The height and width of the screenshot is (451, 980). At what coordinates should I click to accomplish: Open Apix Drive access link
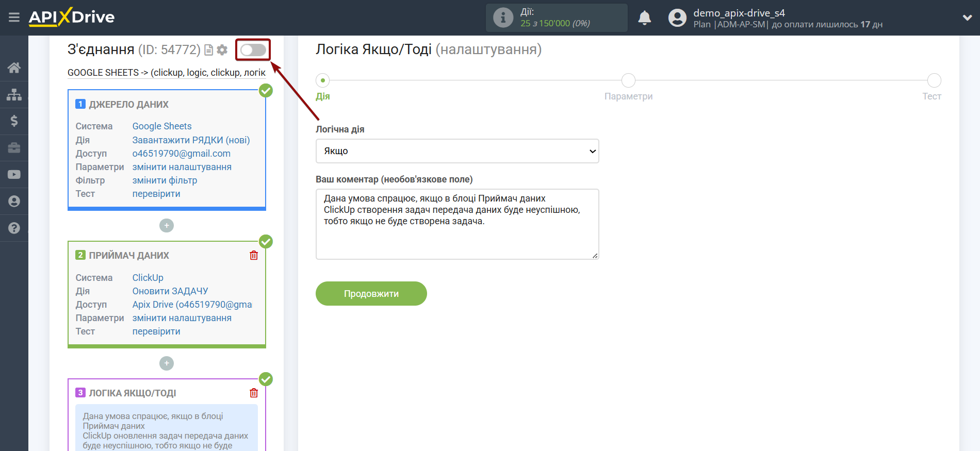(192, 305)
